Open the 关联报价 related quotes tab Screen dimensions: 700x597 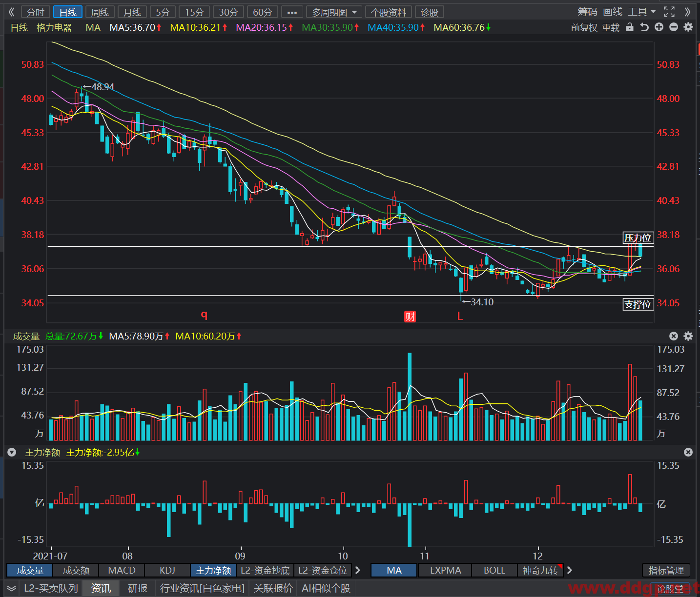click(x=273, y=588)
